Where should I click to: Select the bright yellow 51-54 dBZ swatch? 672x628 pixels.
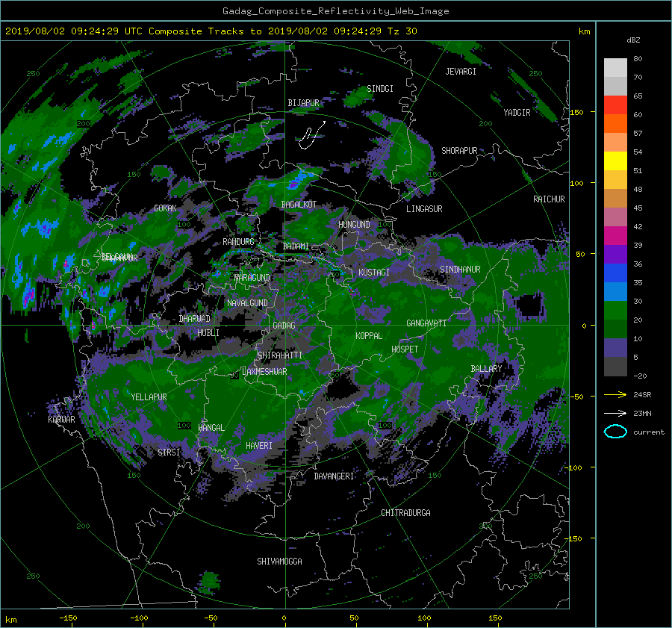(x=615, y=161)
